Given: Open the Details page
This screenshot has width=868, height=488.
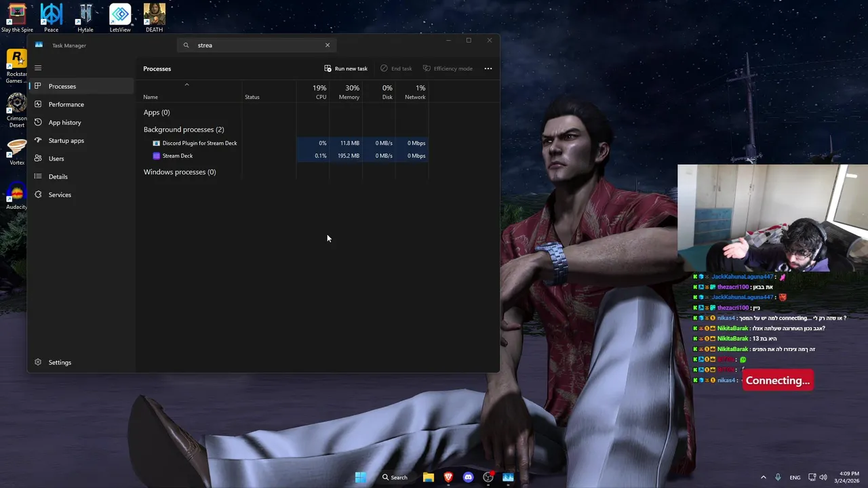Looking at the screenshot, I should click(x=58, y=176).
